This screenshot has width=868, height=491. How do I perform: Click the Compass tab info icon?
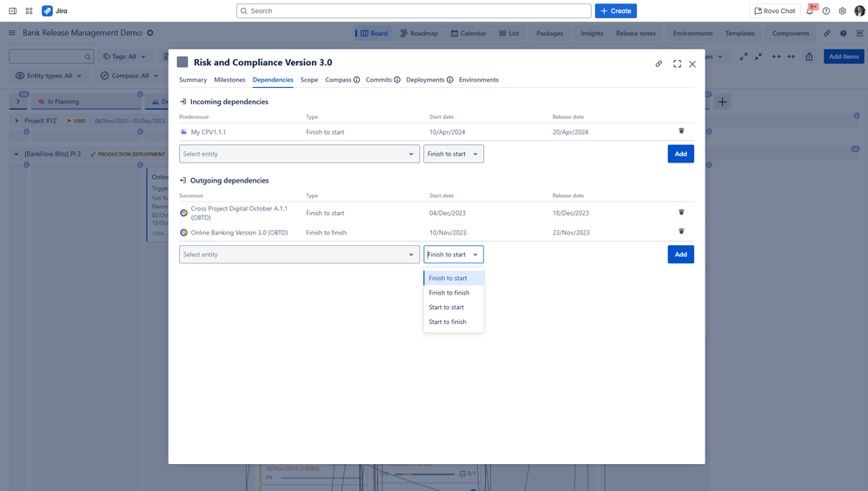(x=356, y=80)
